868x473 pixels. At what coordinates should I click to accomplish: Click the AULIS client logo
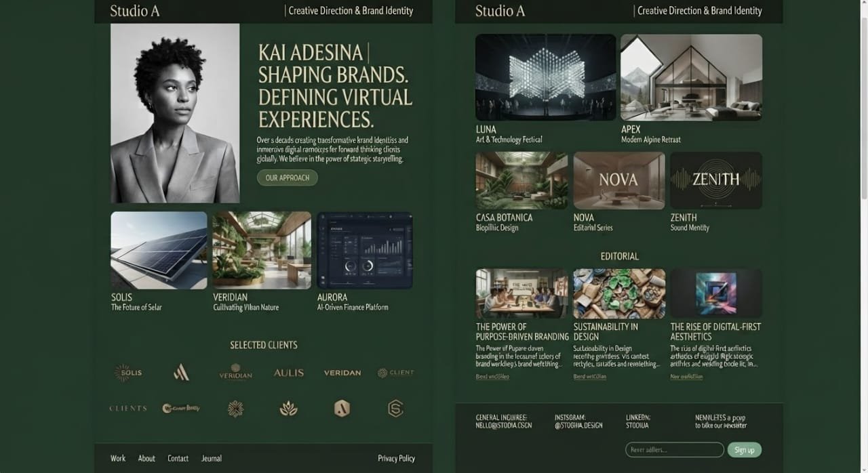pyautogui.click(x=289, y=373)
